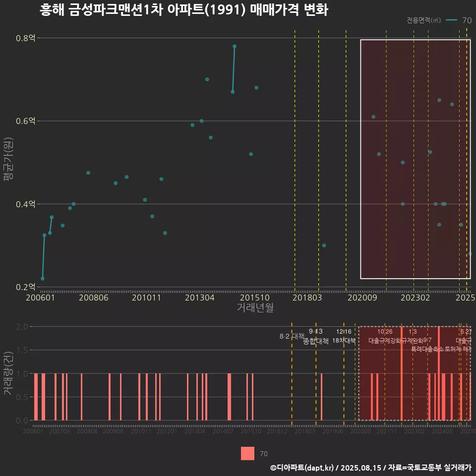Click the 전용면적(㎡) legend label

423,20
